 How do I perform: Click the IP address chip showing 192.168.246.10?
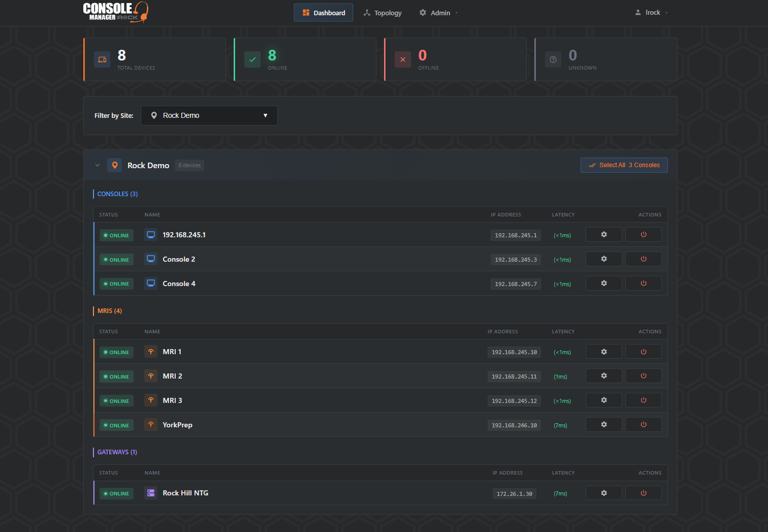coord(514,425)
